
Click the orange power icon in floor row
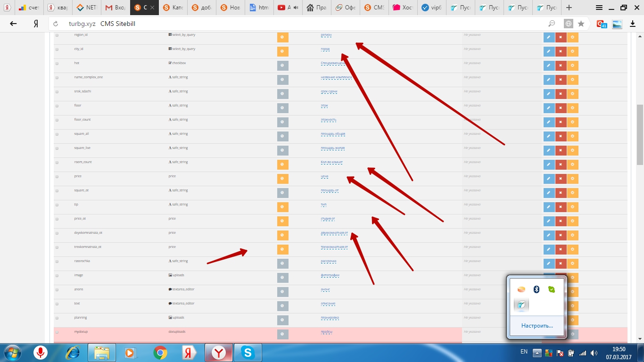click(572, 108)
